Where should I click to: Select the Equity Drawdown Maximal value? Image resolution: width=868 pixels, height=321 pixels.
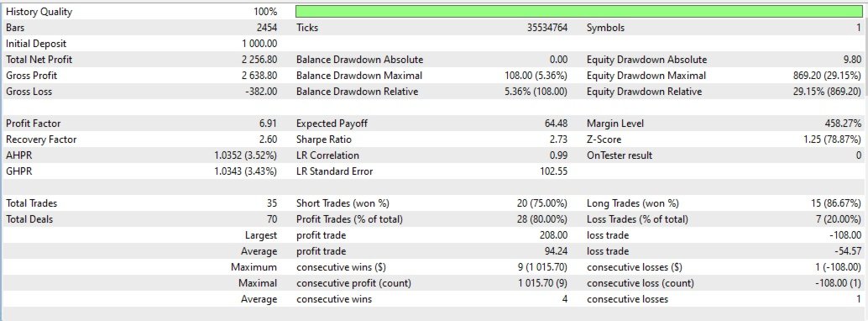pos(827,76)
